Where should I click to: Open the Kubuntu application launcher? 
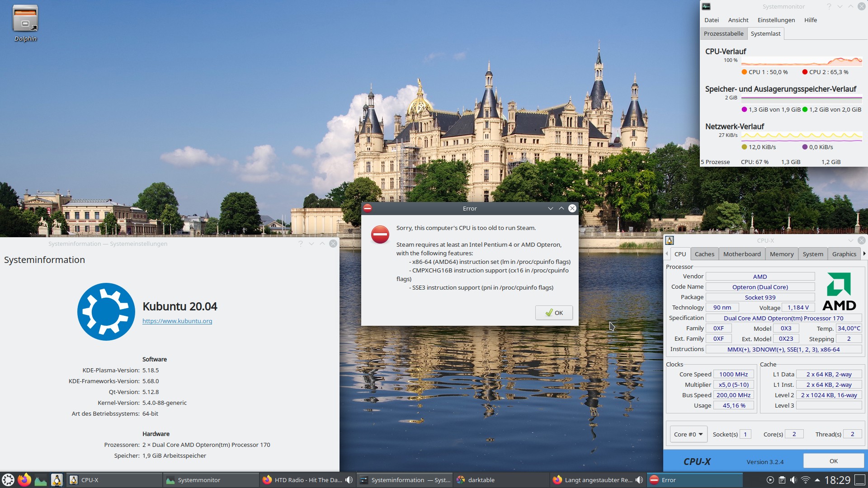tap(8, 480)
